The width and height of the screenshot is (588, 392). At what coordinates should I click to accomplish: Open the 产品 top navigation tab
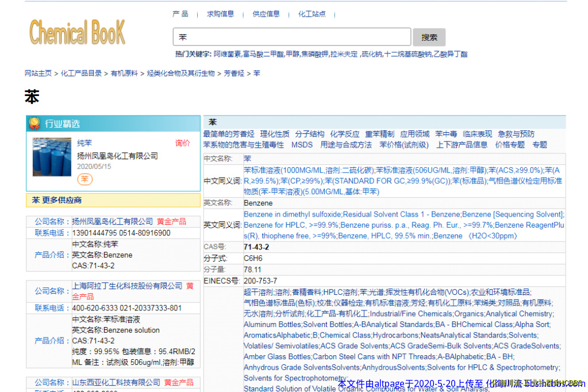(180, 14)
